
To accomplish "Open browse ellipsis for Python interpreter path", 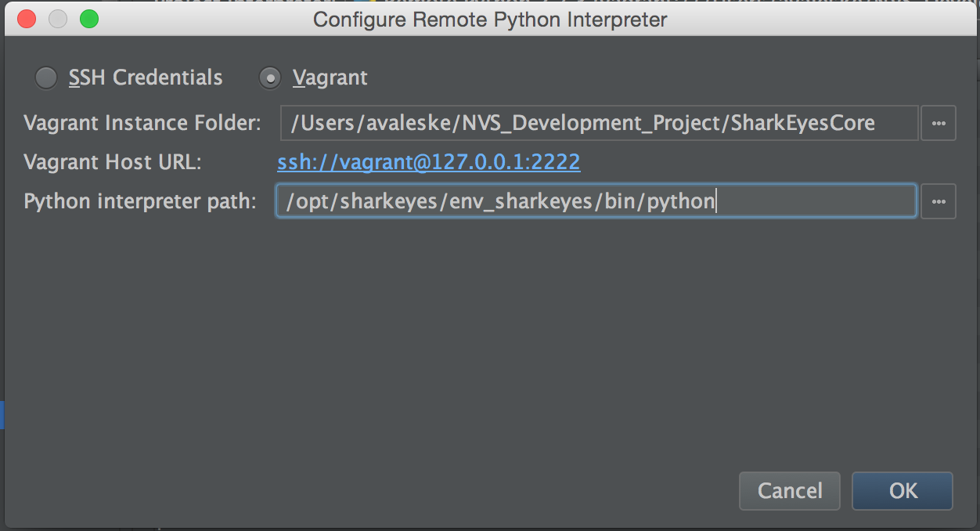I will [x=939, y=201].
